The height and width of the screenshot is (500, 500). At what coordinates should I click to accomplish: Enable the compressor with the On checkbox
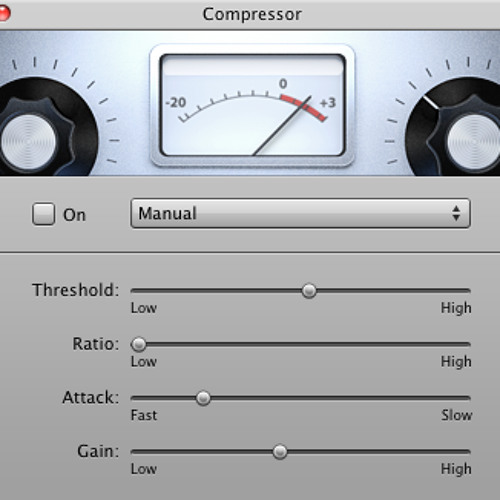(x=44, y=214)
